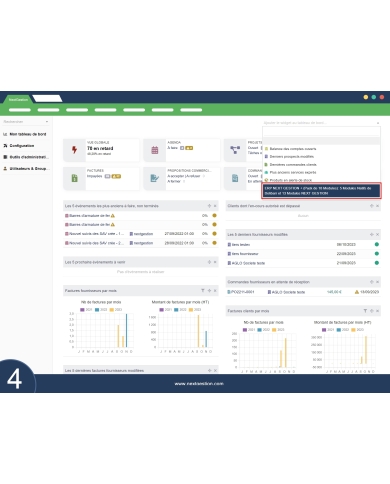Close the oldest events to do widget
Screen dimensions: 390x484
coord(215,206)
